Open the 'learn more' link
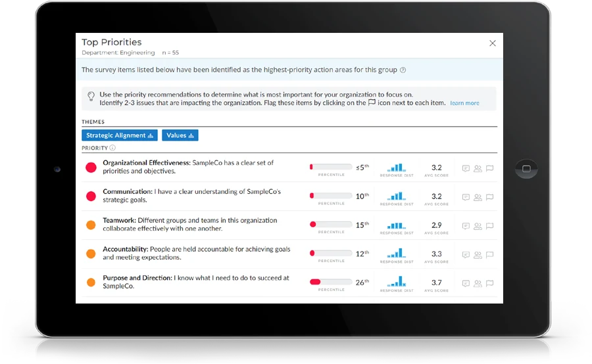 click(x=464, y=103)
